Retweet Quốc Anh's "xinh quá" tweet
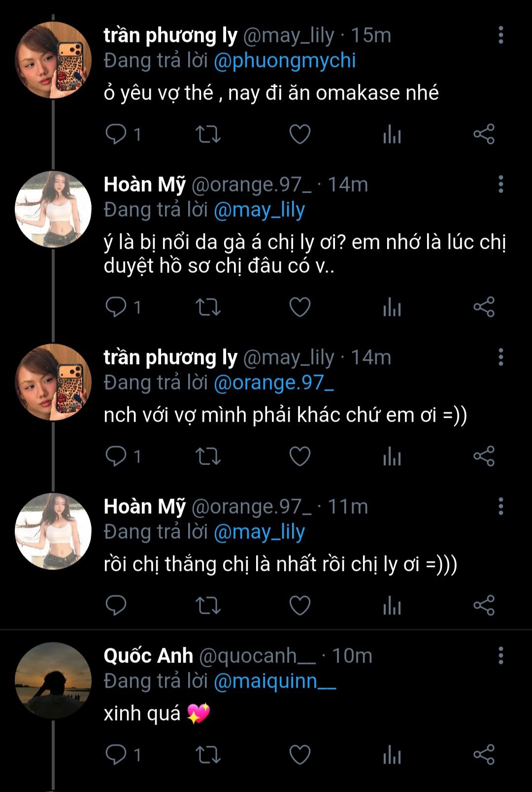This screenshot has height=792, width=532. pyautogui.click(x=208, y=754)
